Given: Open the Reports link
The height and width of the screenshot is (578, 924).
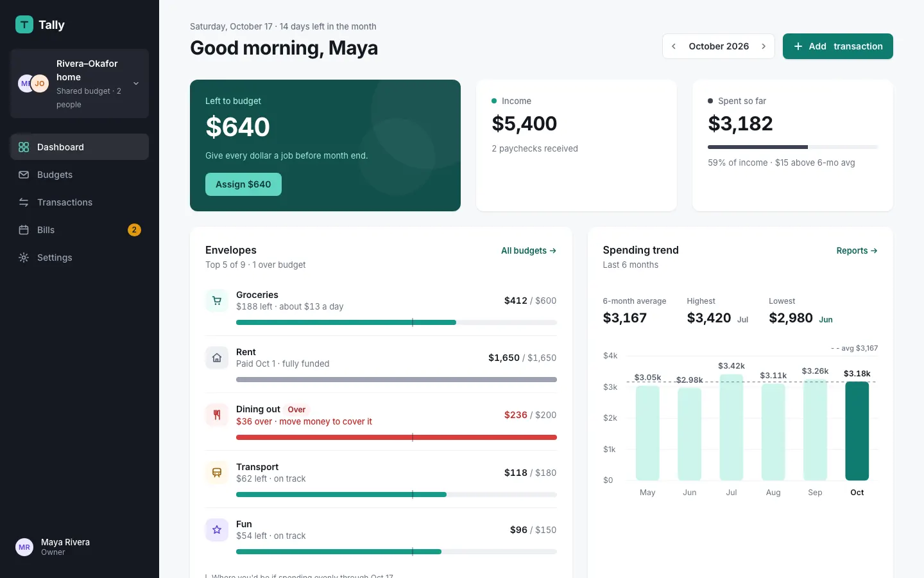Looking at the screenshot, I should coord(857,250).
